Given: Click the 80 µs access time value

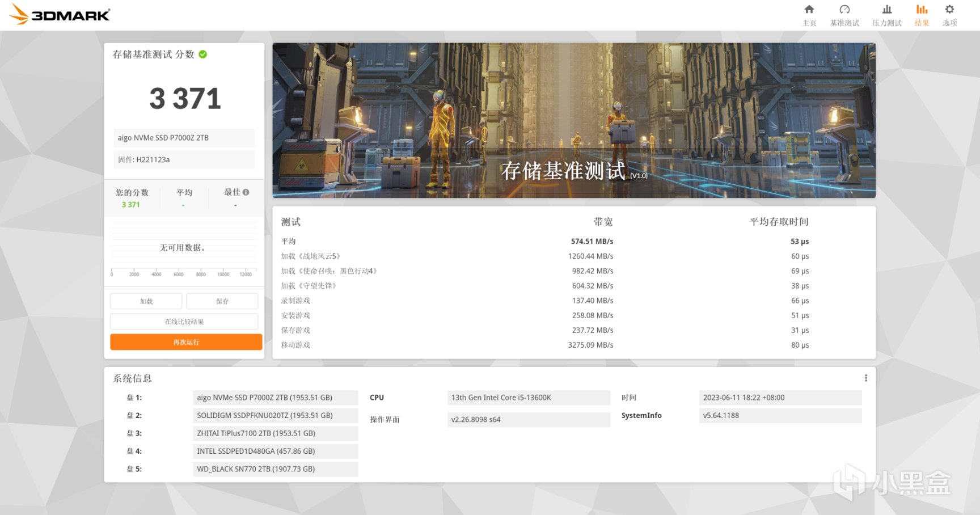Looking at the screenshot, I should (800, 345).
